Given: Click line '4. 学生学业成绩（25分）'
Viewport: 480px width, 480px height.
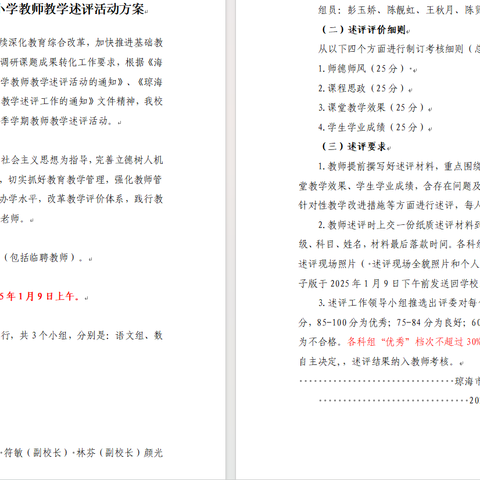Looking at the screenshot, I should pyautogui.click(x=371, y=127).
